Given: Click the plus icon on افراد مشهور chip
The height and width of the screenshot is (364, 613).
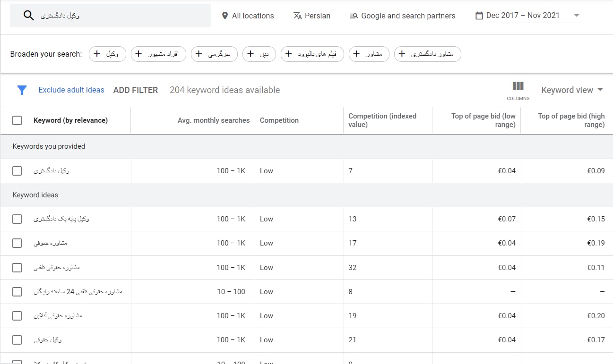Looking at the screenshot, I should (x=138, y=54).
